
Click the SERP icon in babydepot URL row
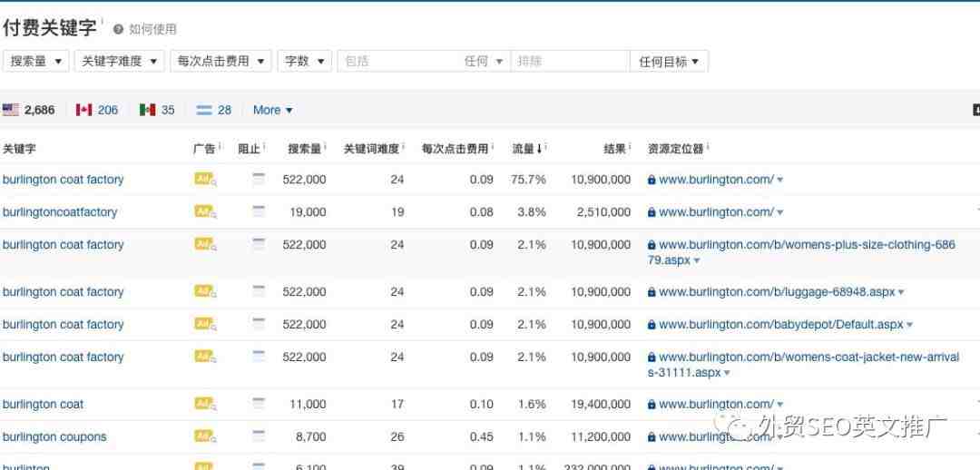coord(259,325)
